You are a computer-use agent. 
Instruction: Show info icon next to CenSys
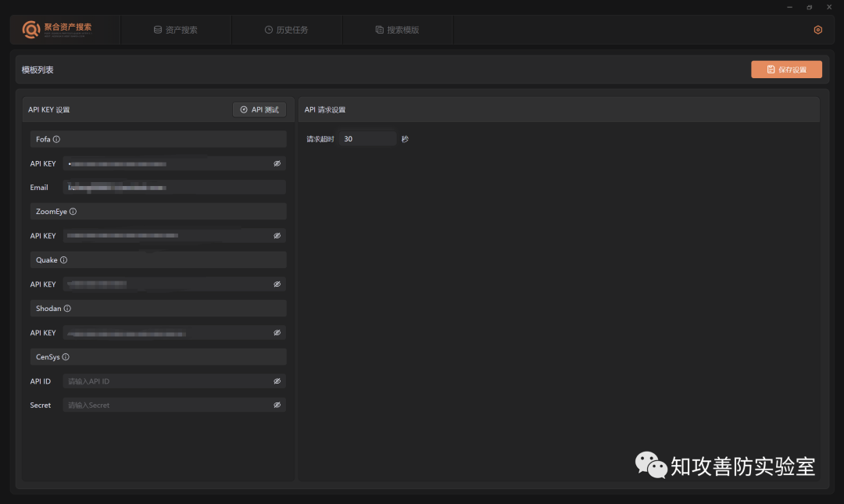pos(66,357)
